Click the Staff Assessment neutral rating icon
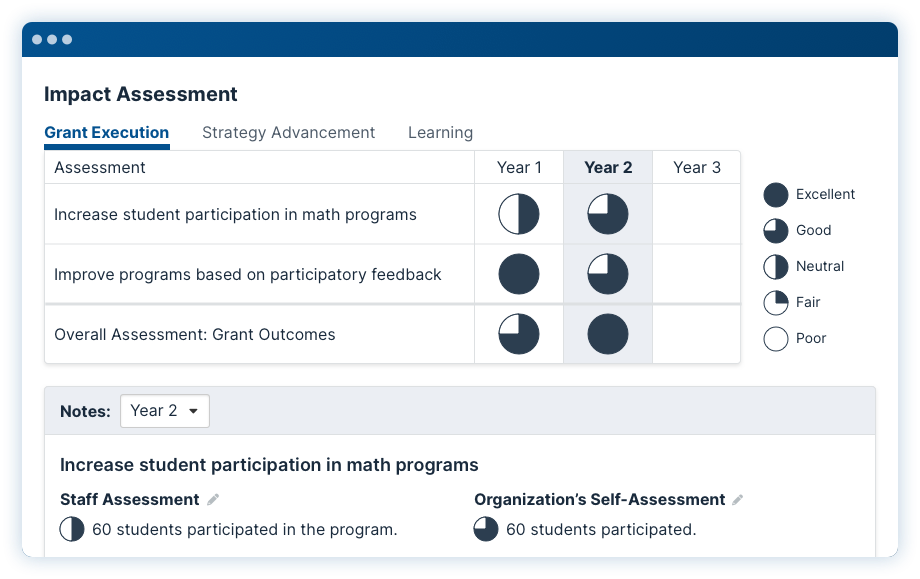920x579 pixels. pos(72,529)
